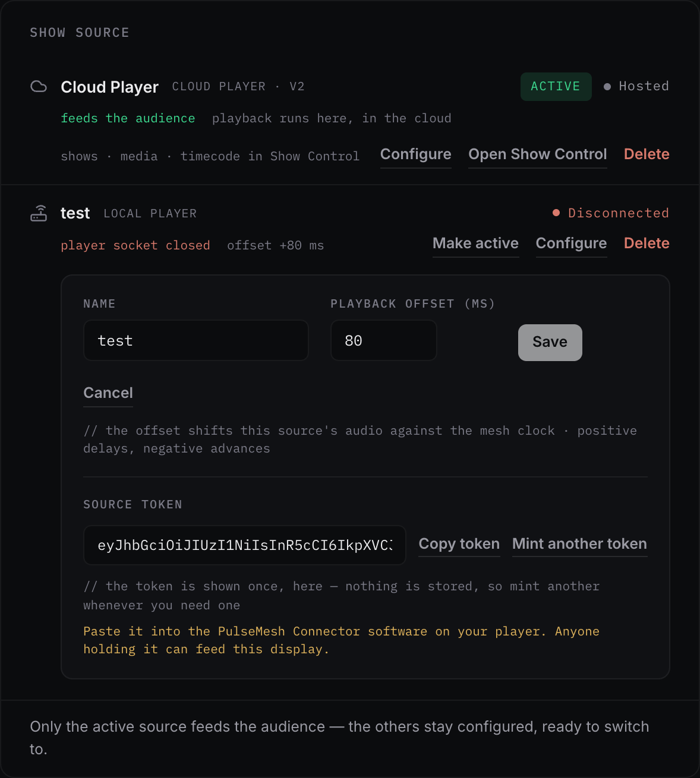Viewport: 700px width, 778px height.
Task: Select the source token text field
Action: point(245,545)
